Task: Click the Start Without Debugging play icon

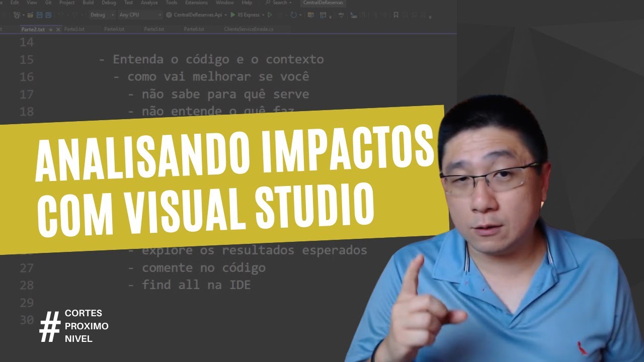Action: tap(270, 15)
